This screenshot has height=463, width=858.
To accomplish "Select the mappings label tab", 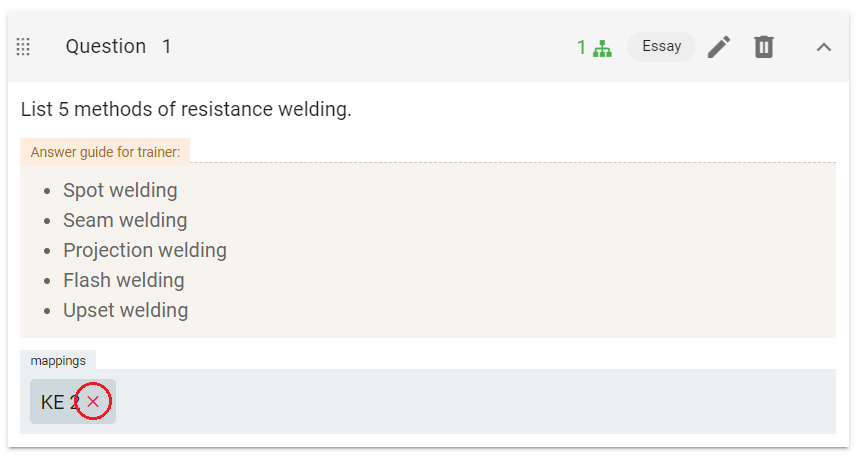I will (x=58, y=361).
